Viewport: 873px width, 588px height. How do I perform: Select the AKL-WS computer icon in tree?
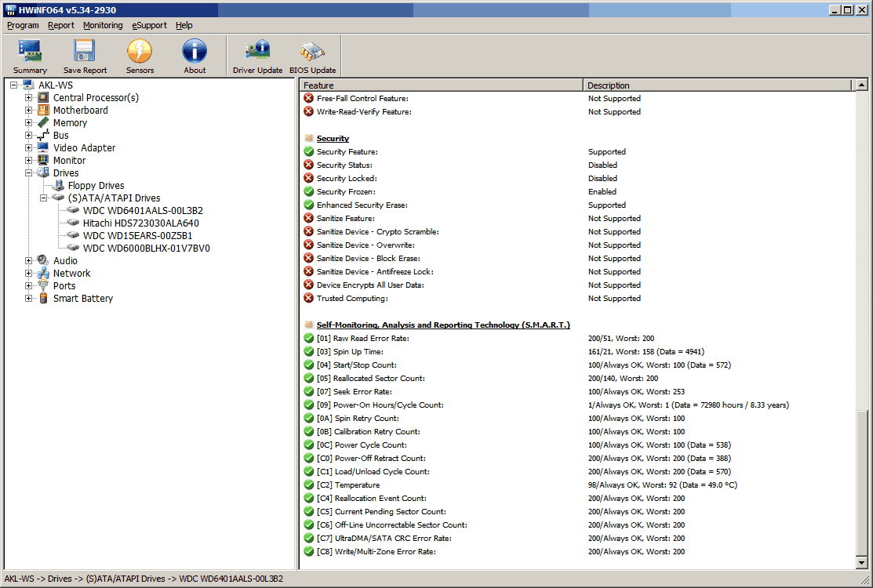pos(29,85)
